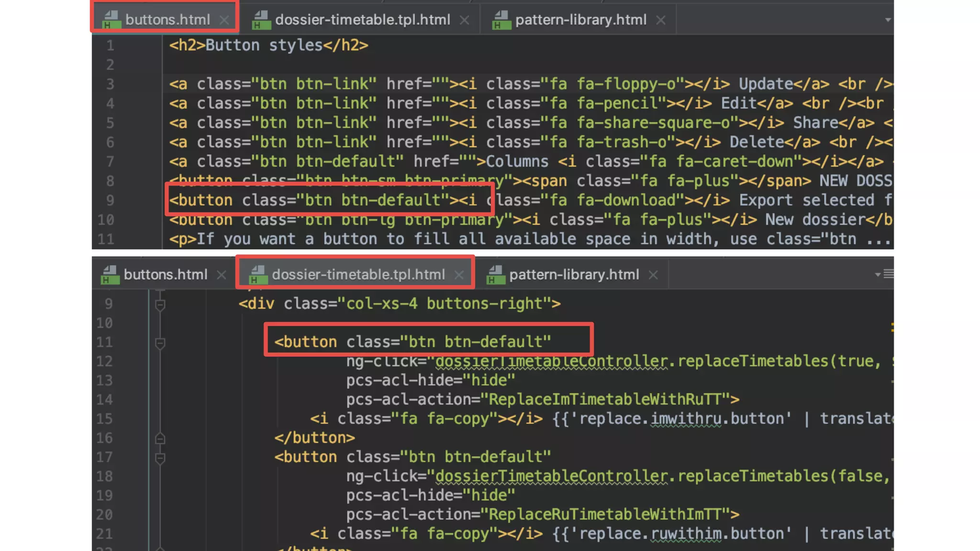Close buttons.html tab in bottom editor
The height and width of the screenshot is (551, 980).
coord(221,275)
